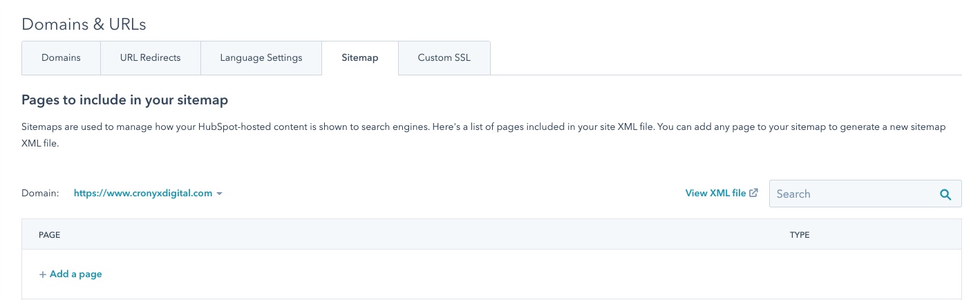Open the https://www.cronyxdigital.com domain selector
This screenshot has width=980, height=300.
(x=143, y=194)
